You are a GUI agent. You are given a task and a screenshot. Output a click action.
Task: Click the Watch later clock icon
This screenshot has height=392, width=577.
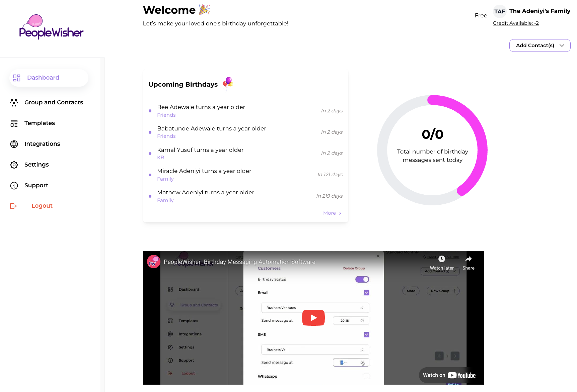point(442,259)
